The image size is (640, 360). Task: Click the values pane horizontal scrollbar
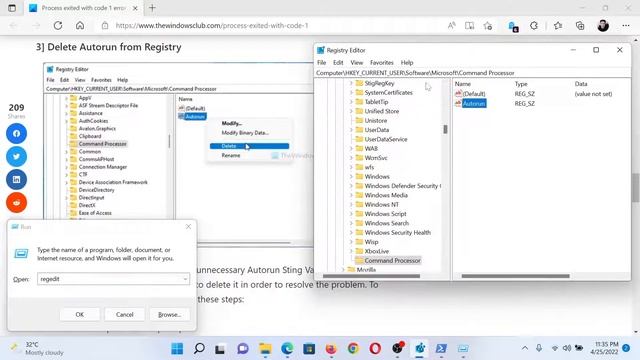[516, 276]
